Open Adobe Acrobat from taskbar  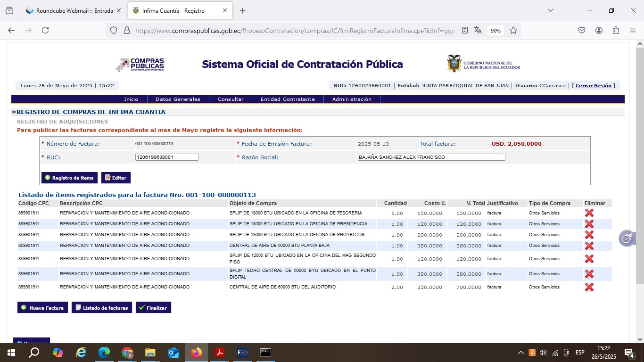(219, 353)
